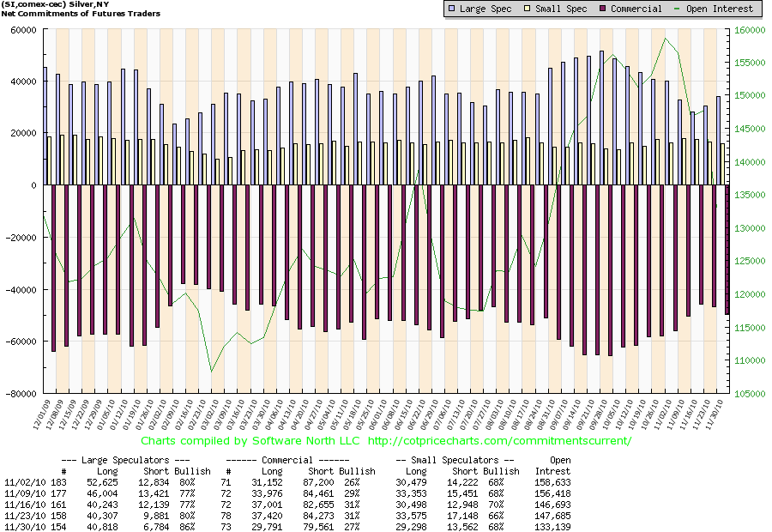Select the 'Commercial' legend label text

(636, 9)
